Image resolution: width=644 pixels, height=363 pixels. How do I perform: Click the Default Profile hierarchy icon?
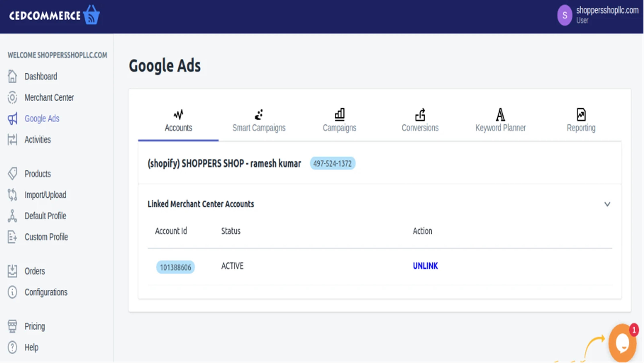[x=12, y=216]
